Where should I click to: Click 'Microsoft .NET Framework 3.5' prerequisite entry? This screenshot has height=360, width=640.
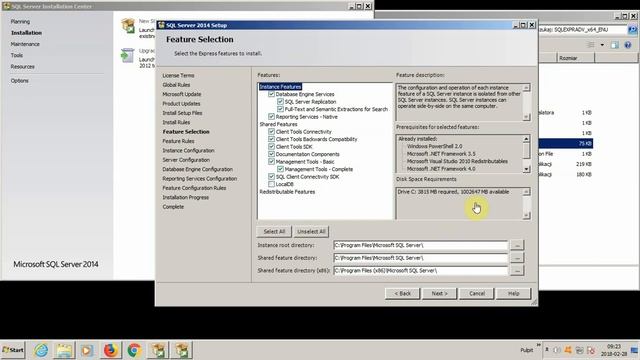point(441,153)
